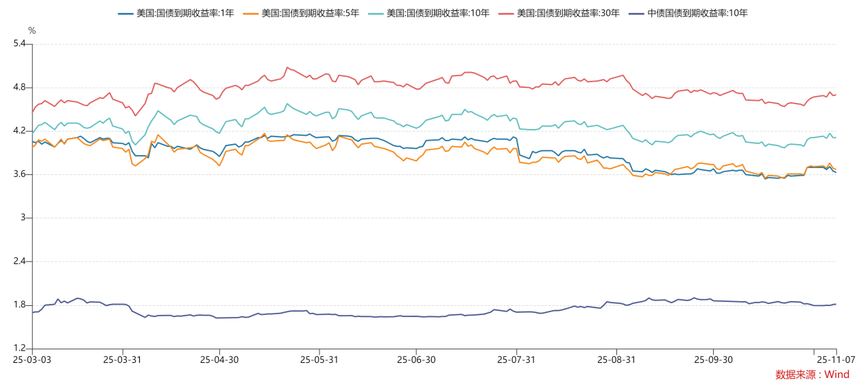Pick the 25-05-31 date axis label
This screenshot has width=868, height=389.
click(x=320, y=359)
